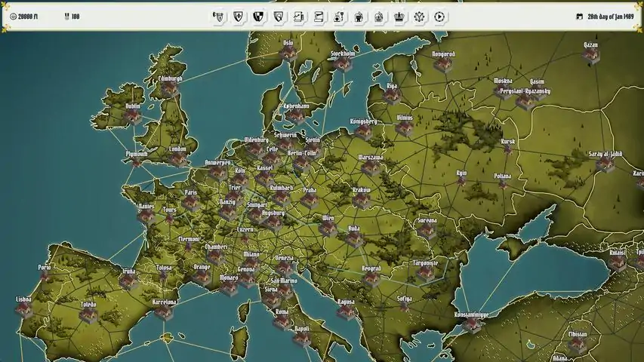This screenshot has width=644, height=362.
Task: Click the shield with diamond emblem icon
Action: click(x=239, y=17)
